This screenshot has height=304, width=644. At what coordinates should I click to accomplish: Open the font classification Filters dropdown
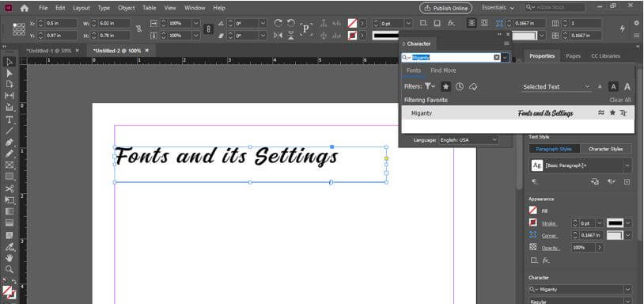coord(430,86)
